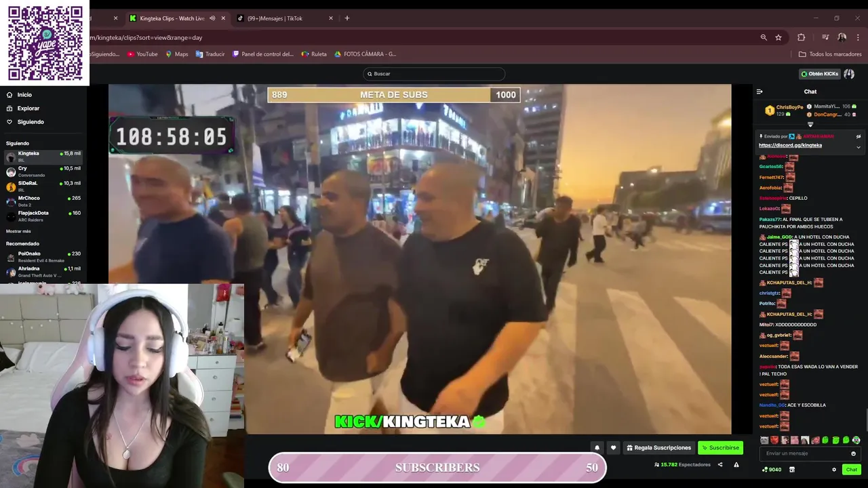Open the MrChoco followed channel
Viewport: 868px width, 488px height.
pos(43,201)
